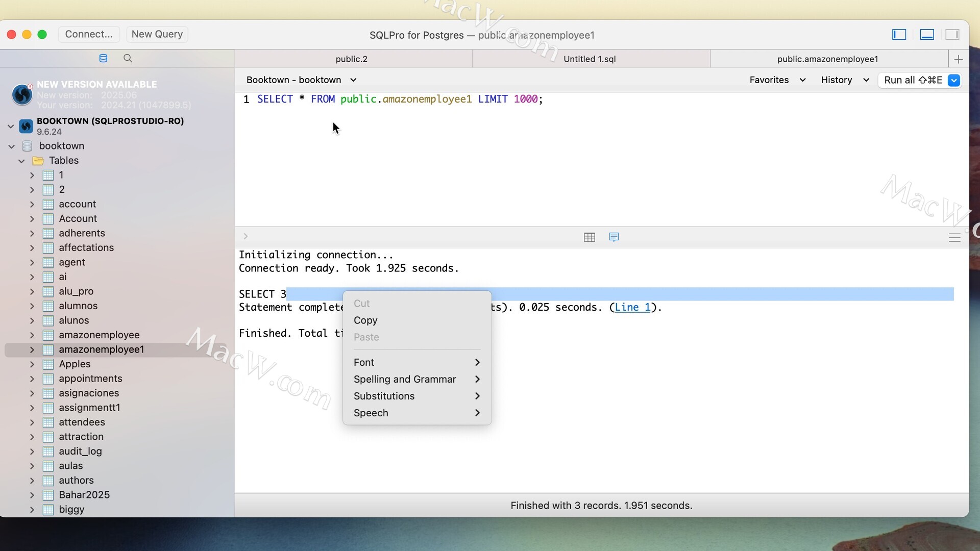
Task: Expand the Bahar2025 table node
Action: (x=32, y=495)
